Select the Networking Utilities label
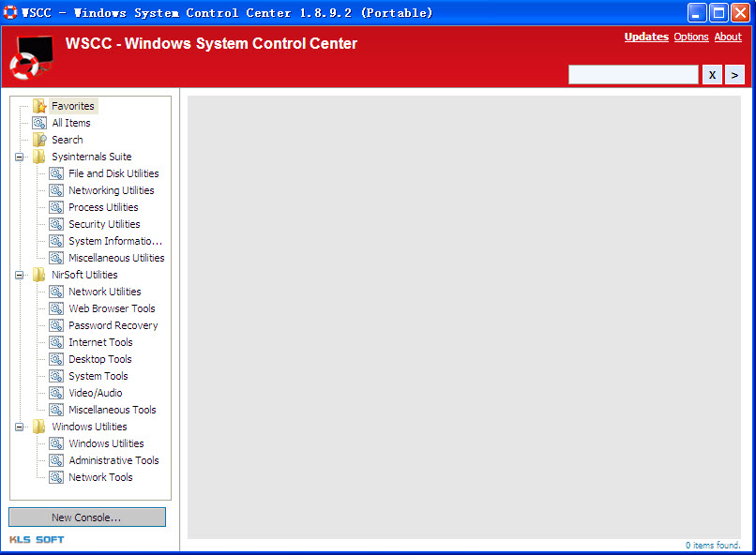The height and width of the screenshot is (555, 756). coord(112,190)
